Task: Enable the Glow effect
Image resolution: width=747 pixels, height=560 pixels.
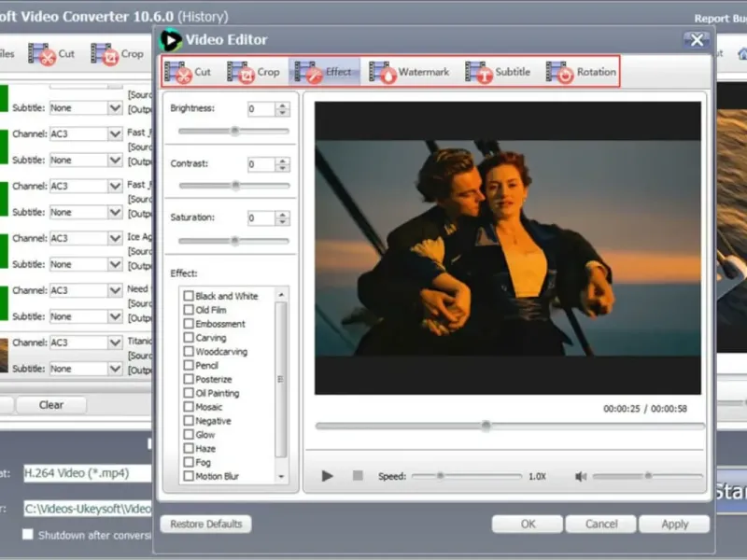Action: tap(189, 434)
